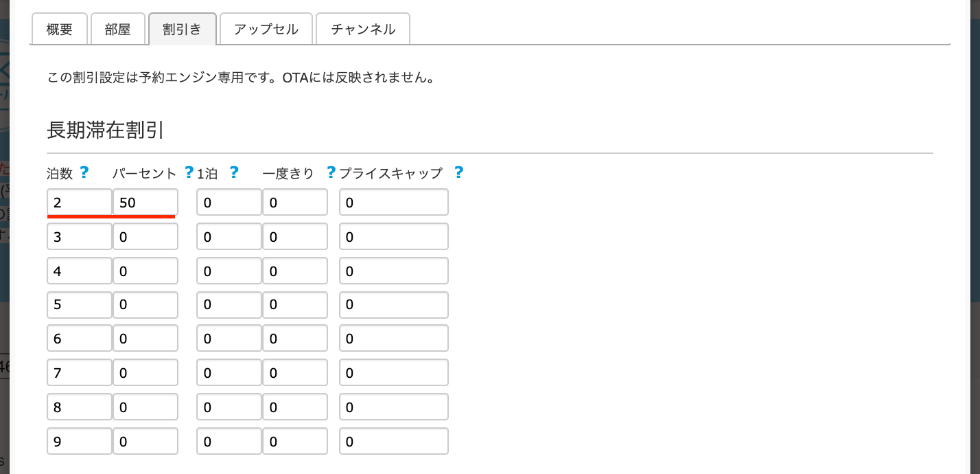Go to the アップセル tab
The width and height of the screenshot is (980, 474).
266,30
